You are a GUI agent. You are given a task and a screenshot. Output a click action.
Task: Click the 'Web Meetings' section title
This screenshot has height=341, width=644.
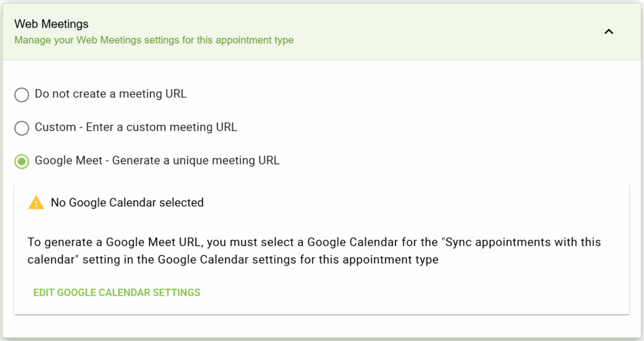pos(52,24)
